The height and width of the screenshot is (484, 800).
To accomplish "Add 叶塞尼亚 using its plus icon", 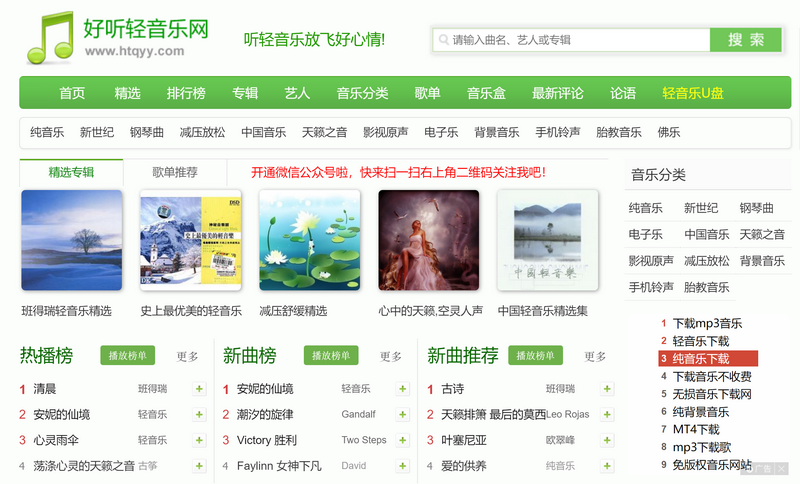I will [607, 440].
